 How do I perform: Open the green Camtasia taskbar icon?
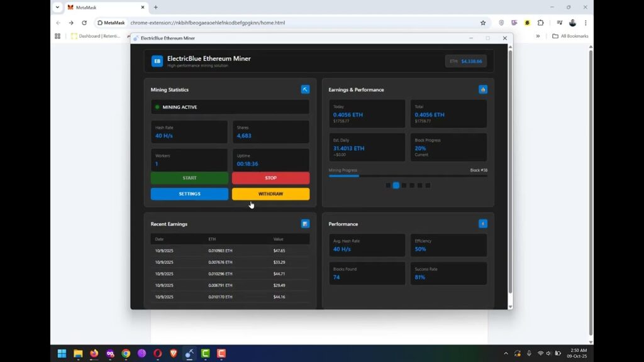pyautogui.click(x=206, y=353)
